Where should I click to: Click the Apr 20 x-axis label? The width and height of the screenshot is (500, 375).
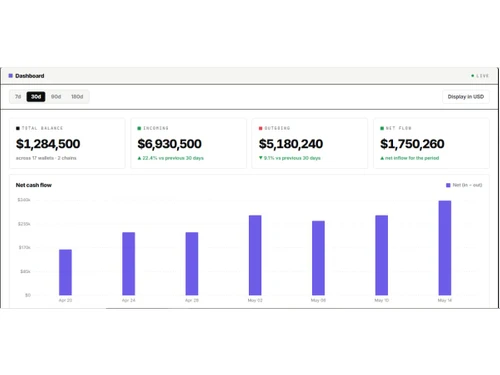(65, 300)
